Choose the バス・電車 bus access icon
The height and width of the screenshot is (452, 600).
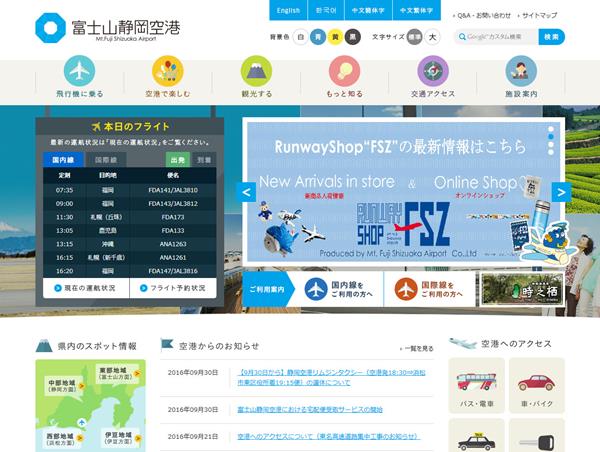pyautogui.click(x=476, y=385)
